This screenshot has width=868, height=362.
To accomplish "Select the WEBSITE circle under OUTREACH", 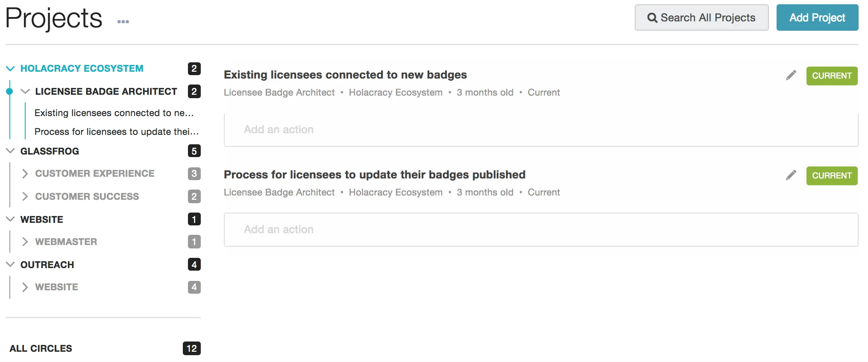I will point(56,287).
